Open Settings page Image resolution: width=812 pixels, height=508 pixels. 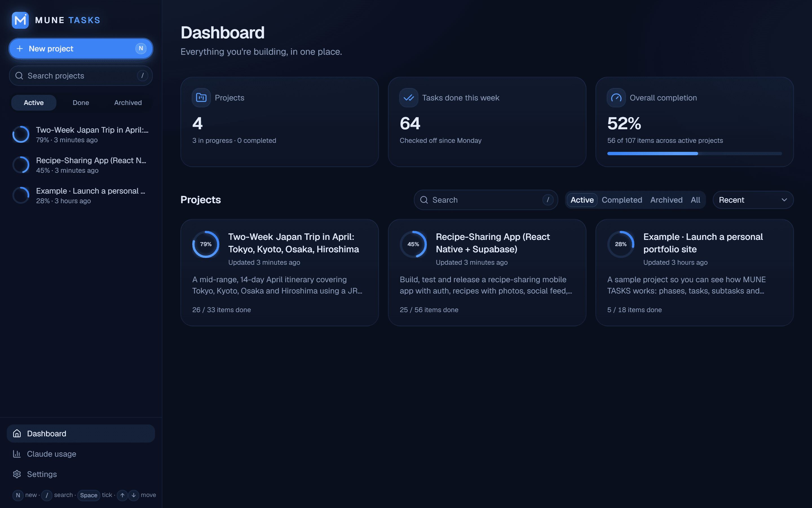pos(81,474)
